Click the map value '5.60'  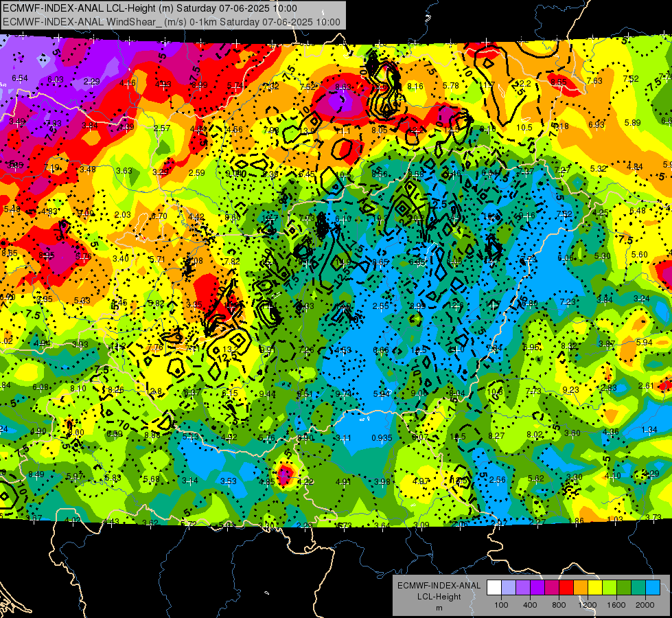coord(640,254)
